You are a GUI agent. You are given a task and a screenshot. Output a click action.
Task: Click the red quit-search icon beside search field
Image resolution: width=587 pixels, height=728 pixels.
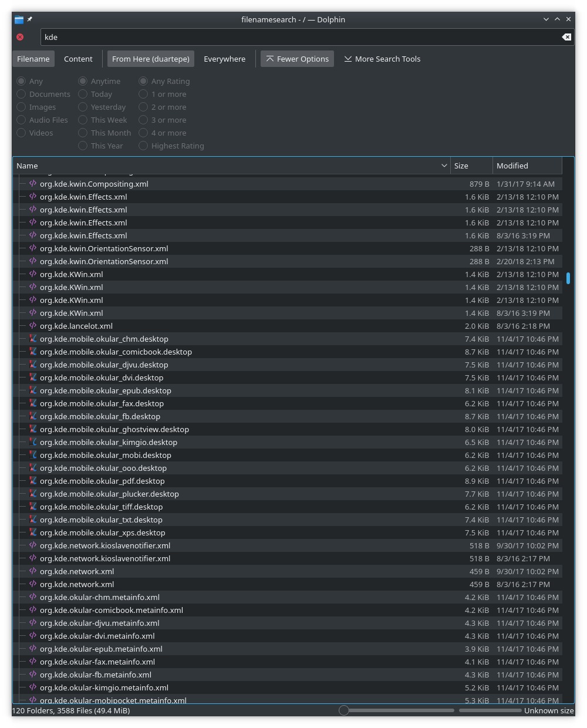(x=20, y=37)
